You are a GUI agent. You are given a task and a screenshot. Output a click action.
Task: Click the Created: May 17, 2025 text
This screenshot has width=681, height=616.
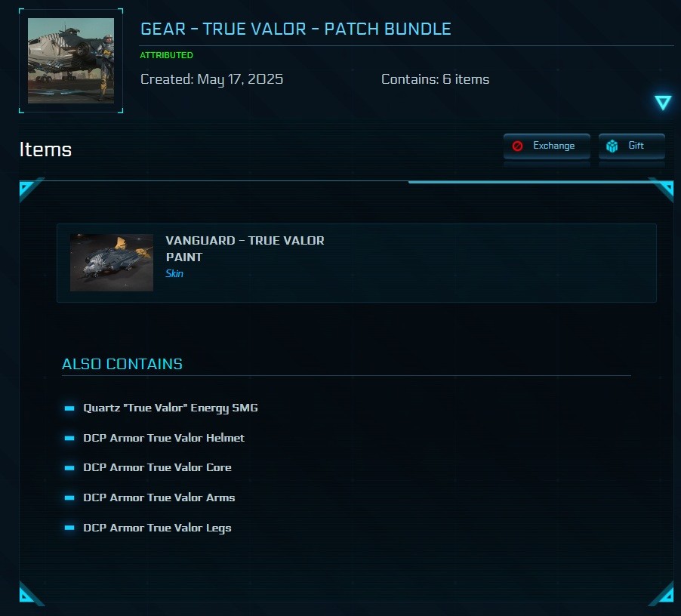coord(211,79)
